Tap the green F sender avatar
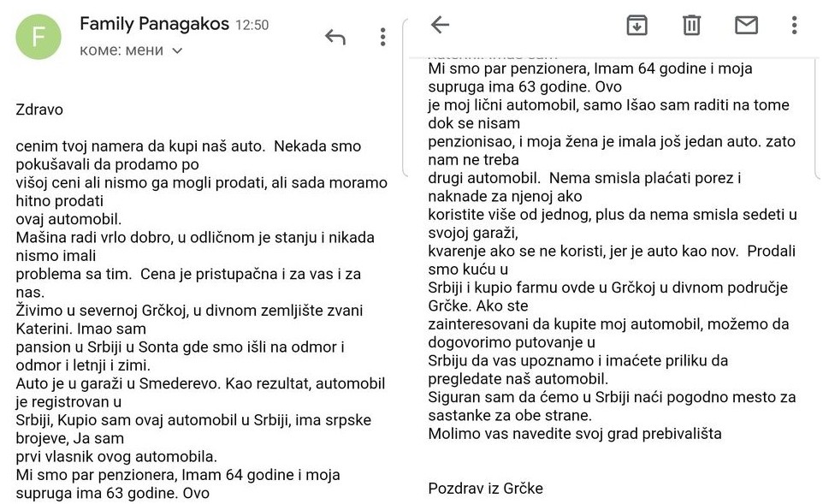This screenshot has height=504, width=823. 38,37
